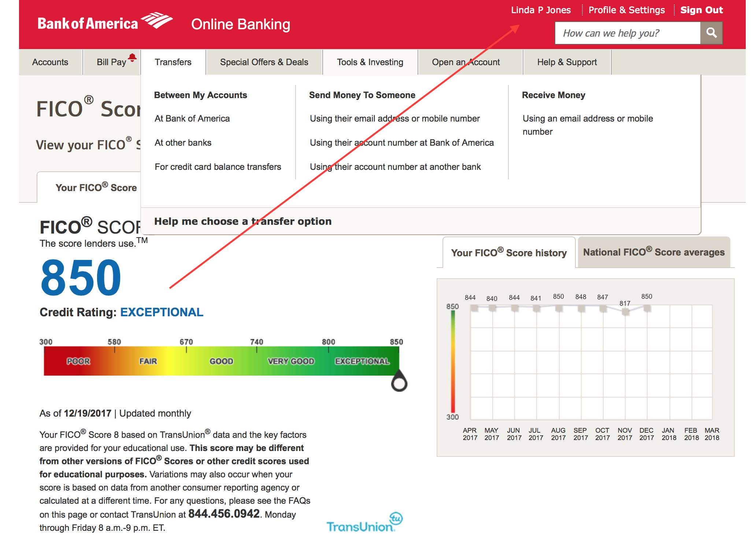Image resolution: width=756 pixels, height=544 pixels.
Task: Click the Online Banking header text
Action: (241, 24)
